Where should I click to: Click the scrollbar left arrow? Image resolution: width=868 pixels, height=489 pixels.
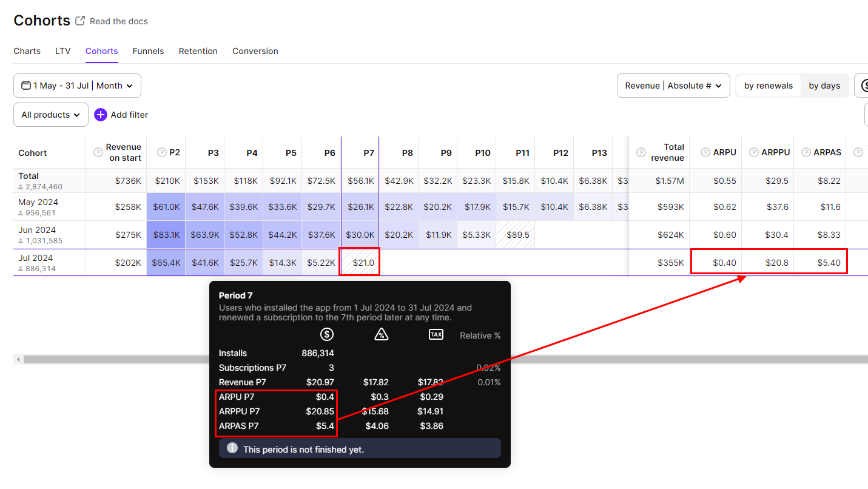pyautogui.click(x=18, y=360)
